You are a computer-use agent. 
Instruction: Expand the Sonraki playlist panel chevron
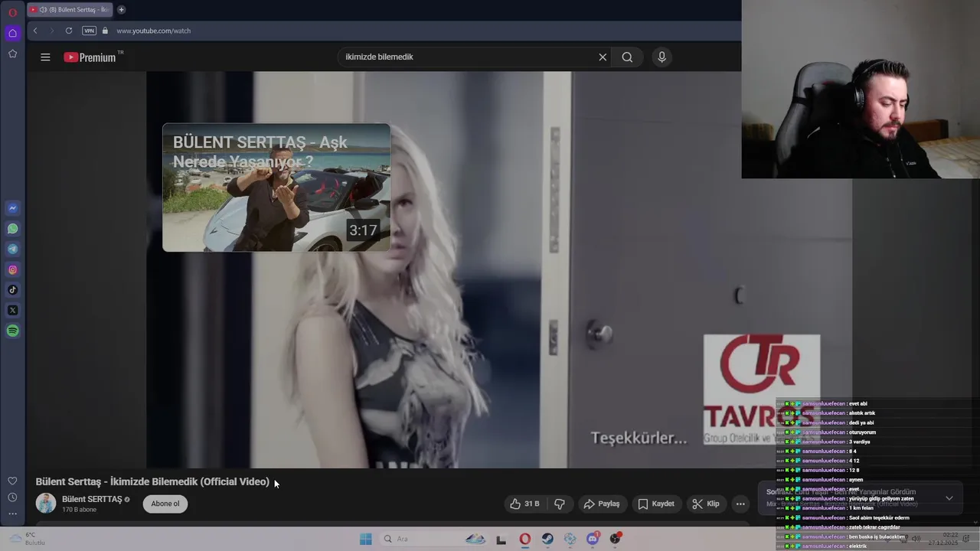[x=949, y=498]
